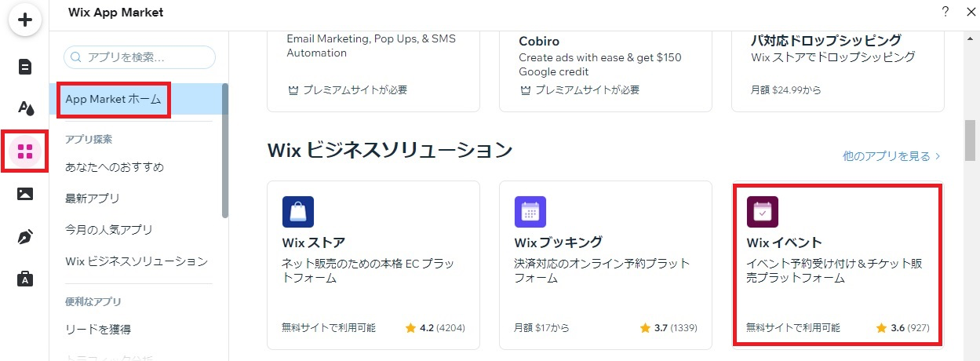Screen dimensions: 980x361
Task: Open 今月の人気アプリ category
Action: (x=109, y=230)
